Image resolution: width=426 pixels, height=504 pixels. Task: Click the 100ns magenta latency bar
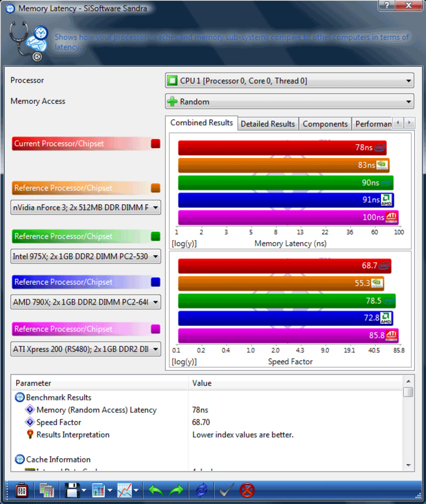click(x=288, y=218)
